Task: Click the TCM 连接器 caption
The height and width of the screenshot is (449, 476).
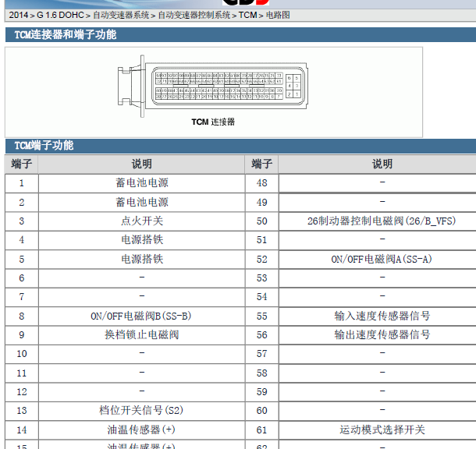Action: point(213,122)
